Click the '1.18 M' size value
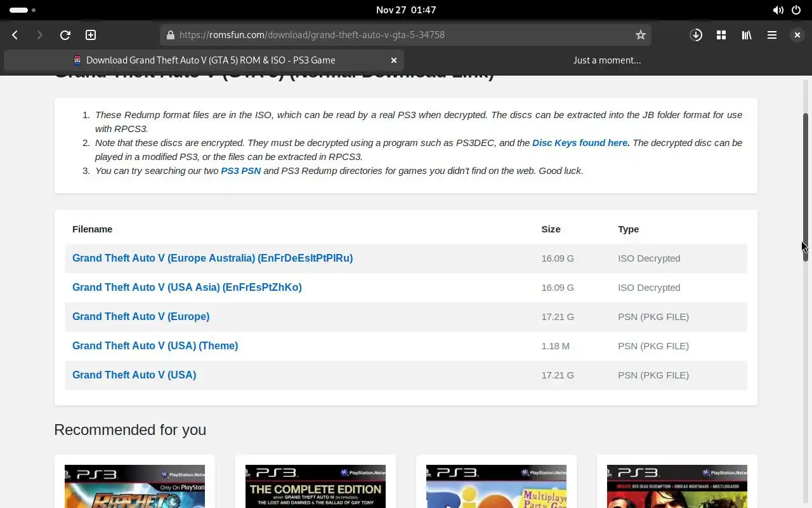This screenshot has width=812, height=508. pos(555,346)
